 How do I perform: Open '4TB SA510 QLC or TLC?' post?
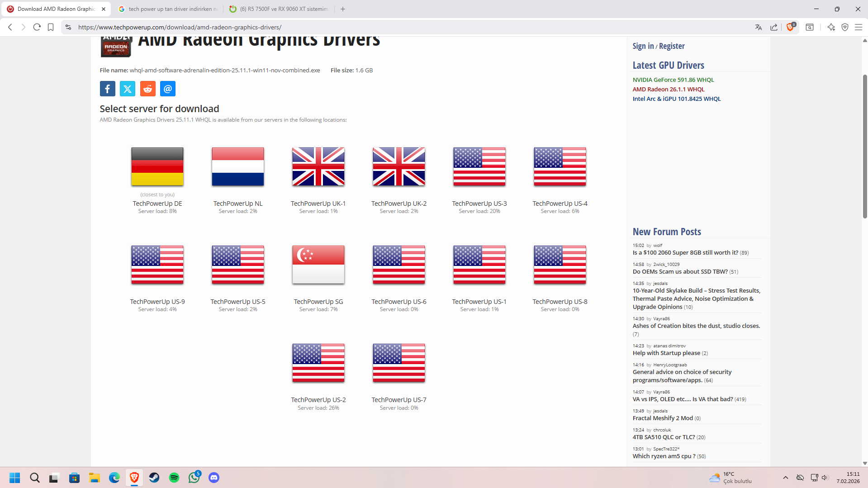(664, 437)
